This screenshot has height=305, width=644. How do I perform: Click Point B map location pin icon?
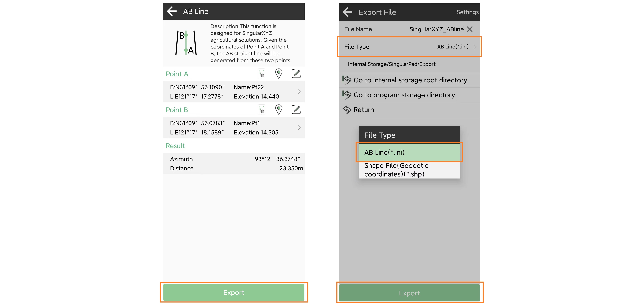coord(278,110)
